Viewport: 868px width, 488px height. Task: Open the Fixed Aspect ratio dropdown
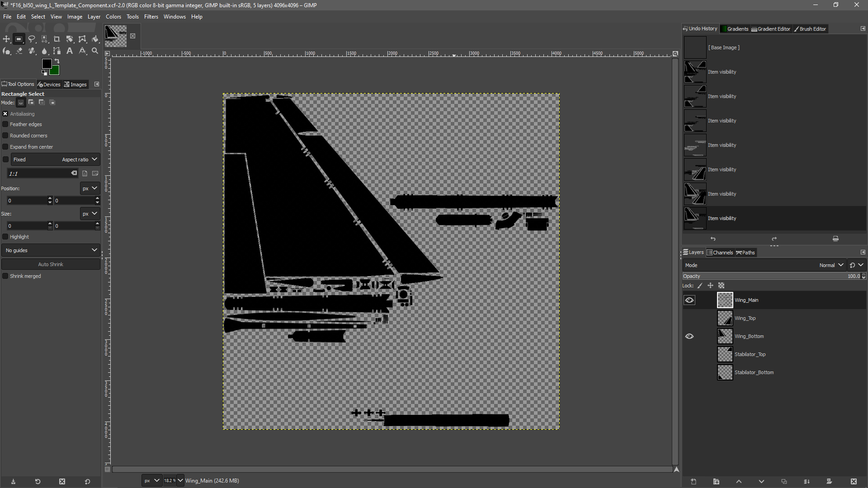(55, 160)
